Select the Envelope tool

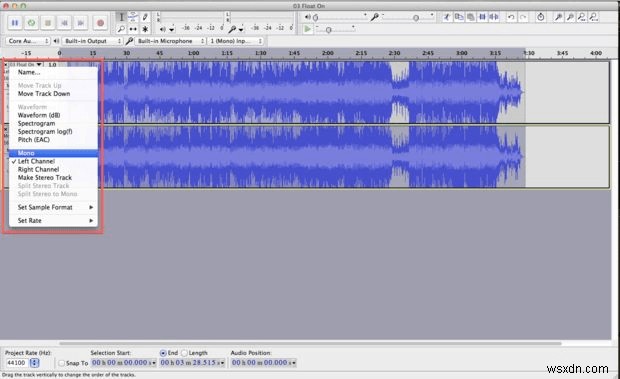coord(133,17)
